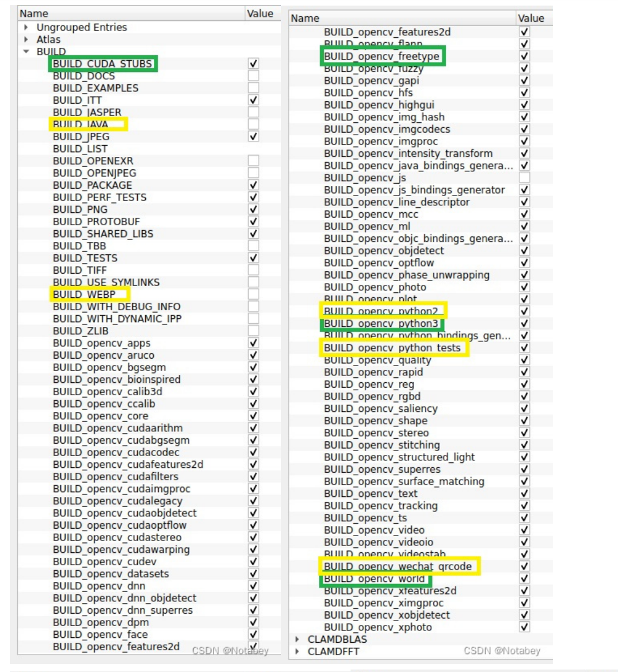The width and height of the screenshot is (618, 672).
Task: Select the BUILD_opencv_phase_unwrapping entry
Action: click(406, 275)
